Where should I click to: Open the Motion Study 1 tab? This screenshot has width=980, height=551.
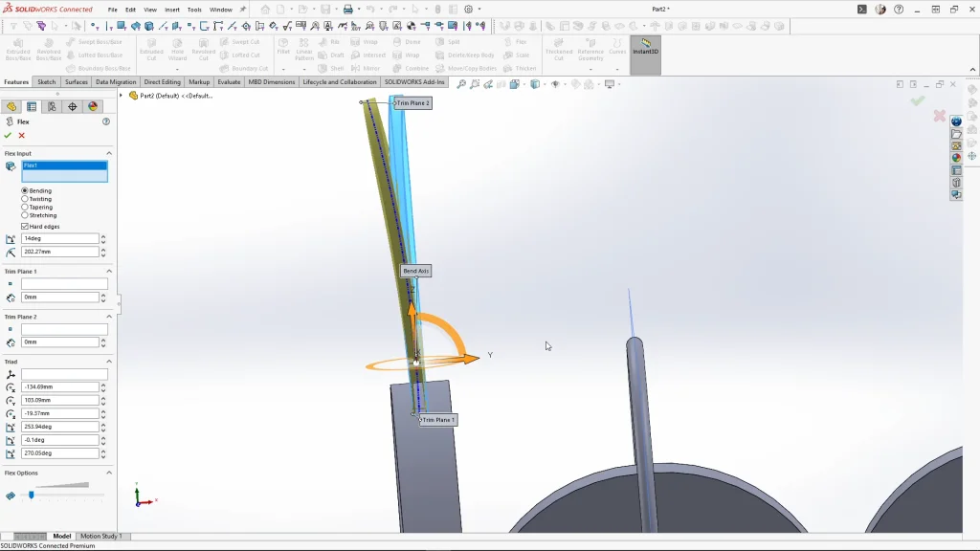pos(100,537)
